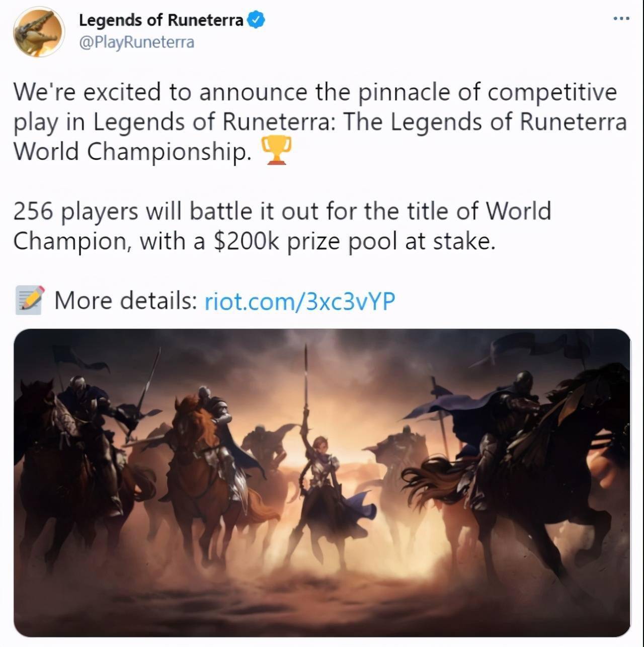Open the Legends of Runeterra display name
This screenshot has width=644, height=647.
(x=161, y=20)
